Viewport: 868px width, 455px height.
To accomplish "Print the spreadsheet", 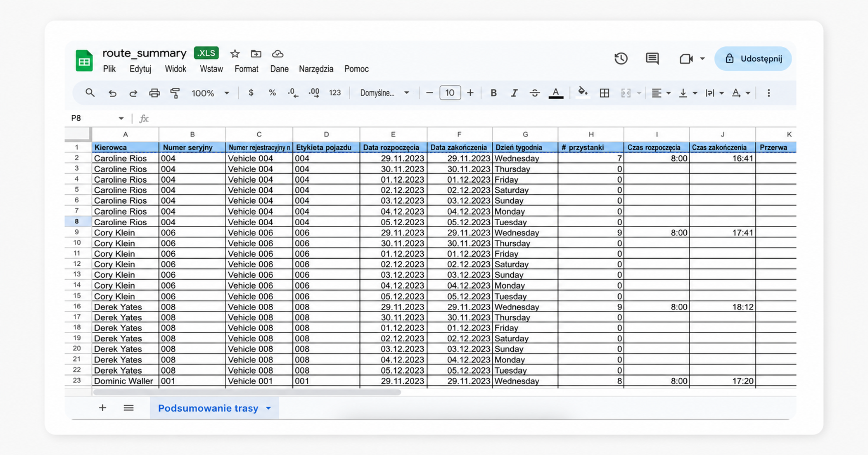I will tap(154, 93).
